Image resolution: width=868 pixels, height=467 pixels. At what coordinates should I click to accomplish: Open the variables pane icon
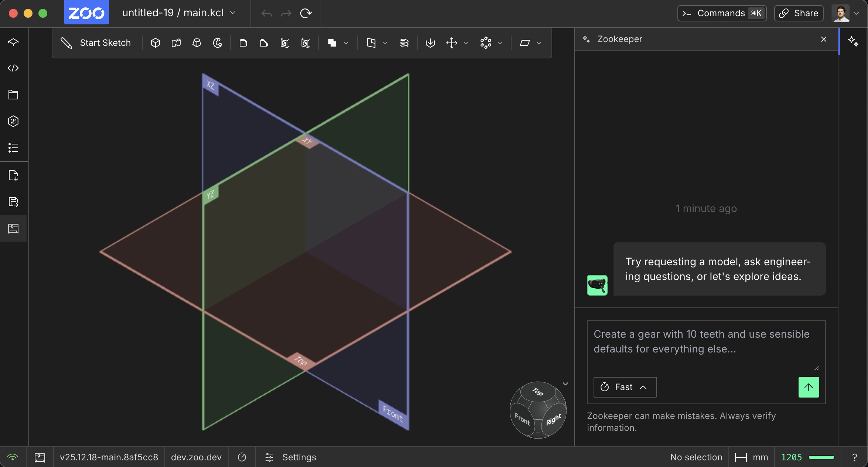point(13,121)
